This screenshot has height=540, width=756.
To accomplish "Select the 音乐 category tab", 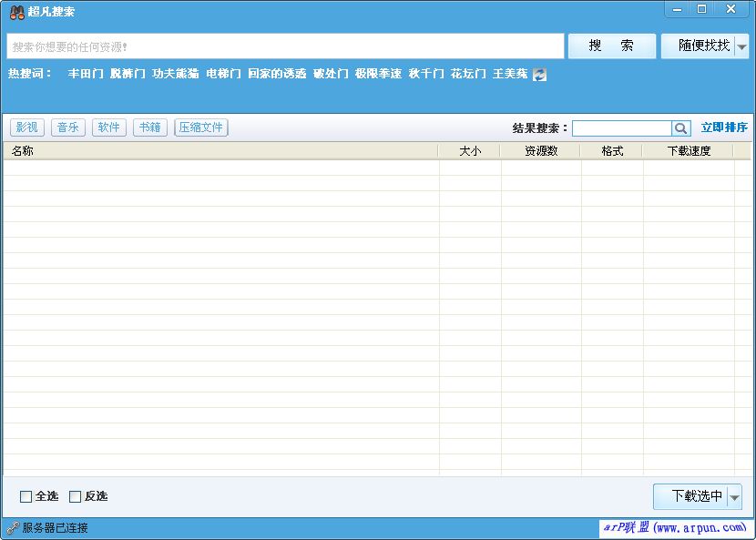I will click(68, 127).
